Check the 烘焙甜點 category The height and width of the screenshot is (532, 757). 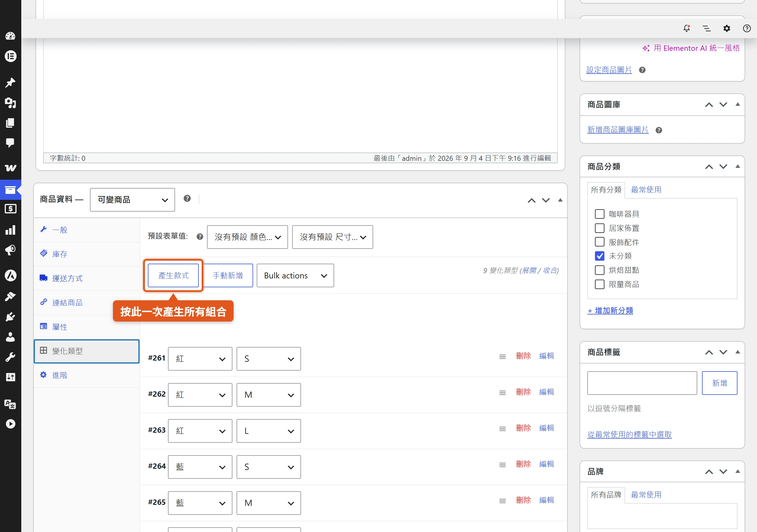tap(599, 270)
